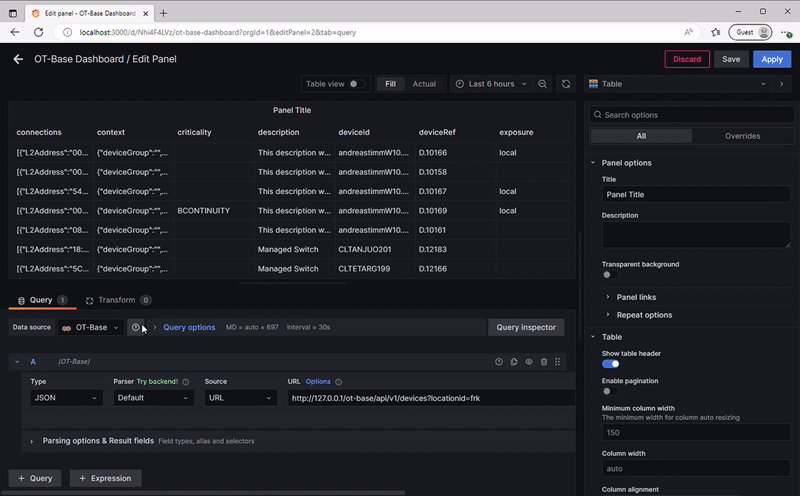Image resolution: width=800 pixels, height=496 pixels.
Task: Click the browser back navigation arrow
Action: tap(15, 32)
